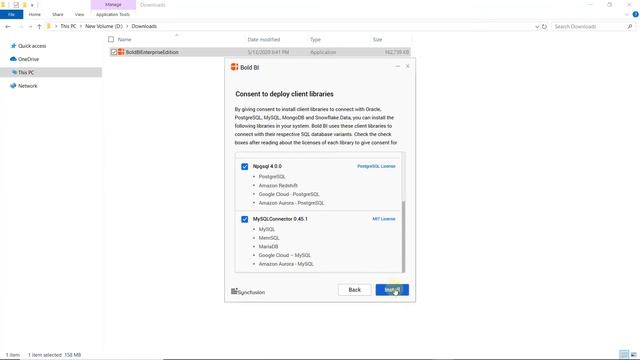Open the MIT License link
640x360 pixels.
pos(384,219)
